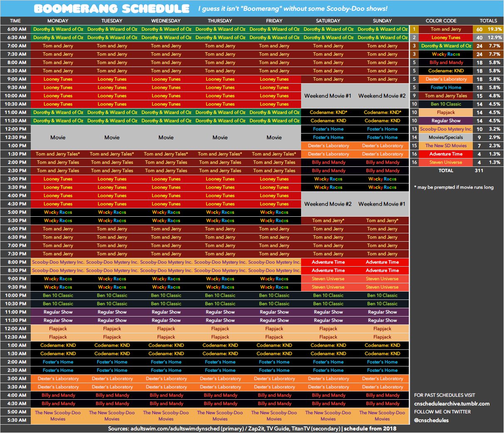Click Wacky Races in color code legend
This screenshot has width=504, height=433.
[x=446, y=54]
